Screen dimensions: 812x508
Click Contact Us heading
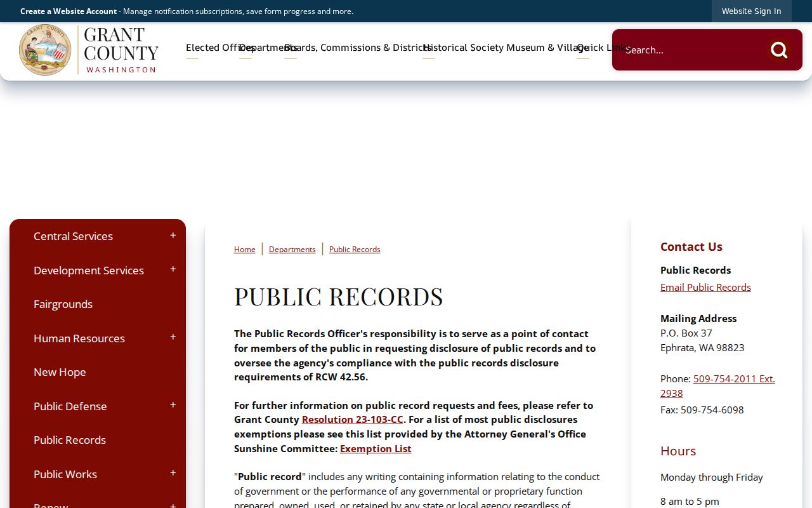[691, 247]
